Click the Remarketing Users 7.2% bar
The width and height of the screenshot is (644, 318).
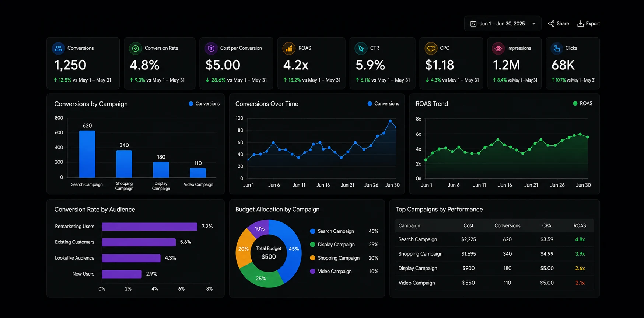[150, 227]
